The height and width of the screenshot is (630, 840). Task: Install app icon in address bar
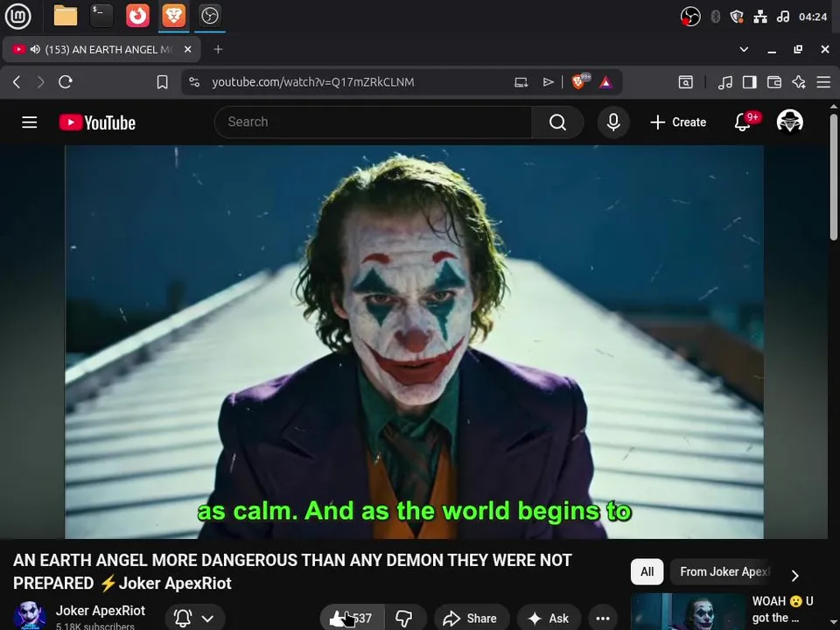coord(521,82)
